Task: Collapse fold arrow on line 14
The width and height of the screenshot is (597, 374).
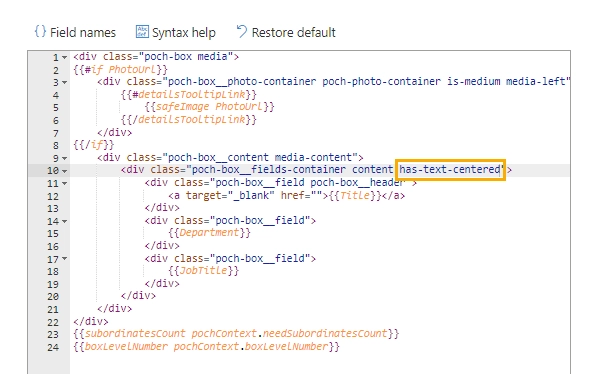Action: tap(64, 221)
